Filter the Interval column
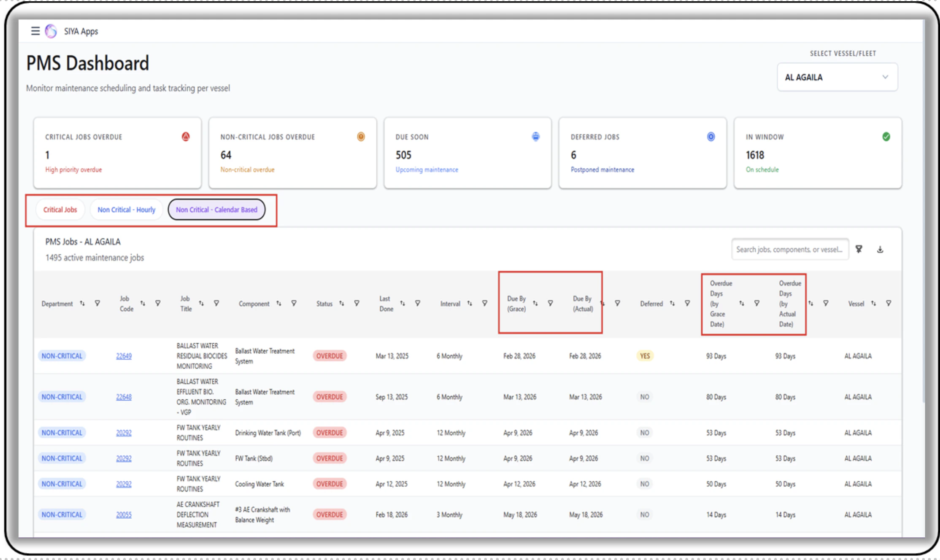The height and width of the screenshot is (560, 940). tap(485, 303)
